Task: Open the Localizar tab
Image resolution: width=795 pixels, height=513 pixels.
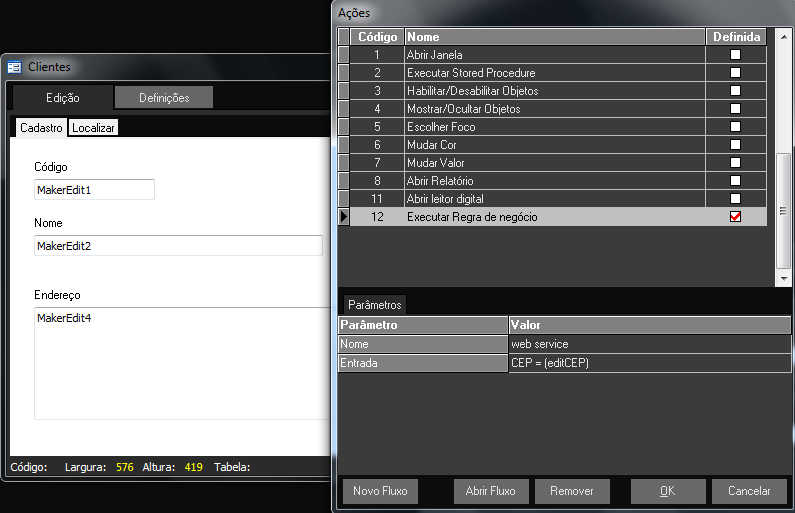Action: click(93, 128)
